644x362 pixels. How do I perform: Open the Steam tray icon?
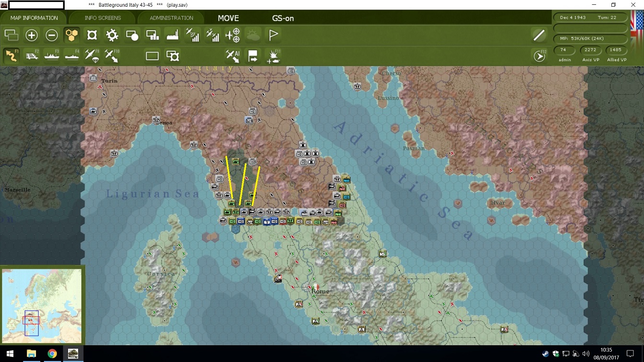tap(545, 354)
